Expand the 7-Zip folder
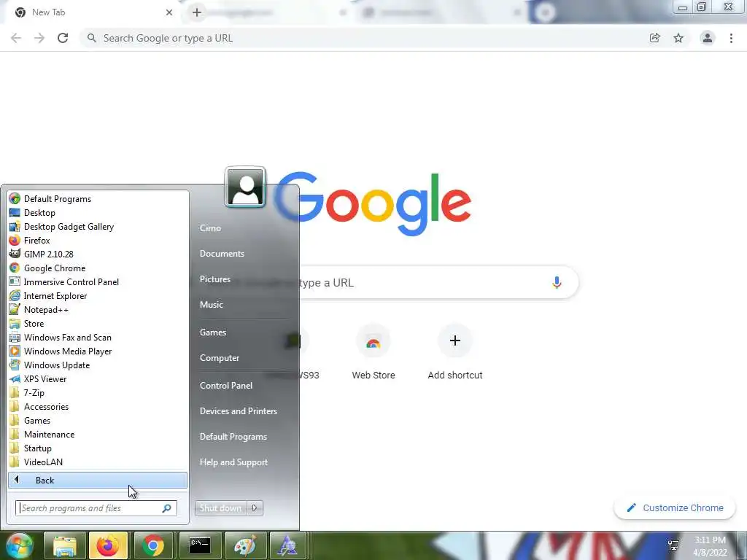This screenshot has height=560, width=747. 98,392
